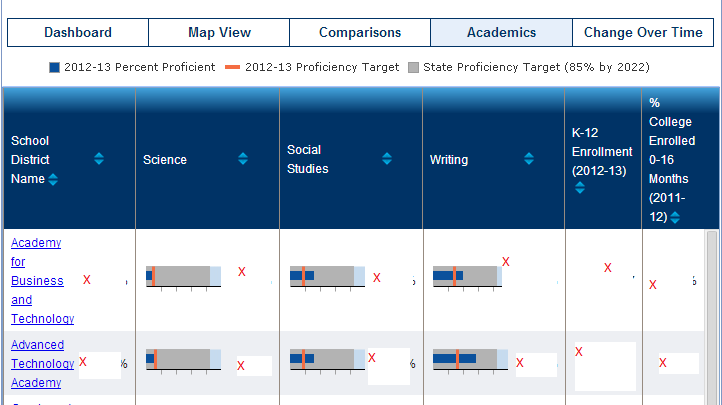
Task: Open the Change Over Time tab
Action: pos(643,32)
